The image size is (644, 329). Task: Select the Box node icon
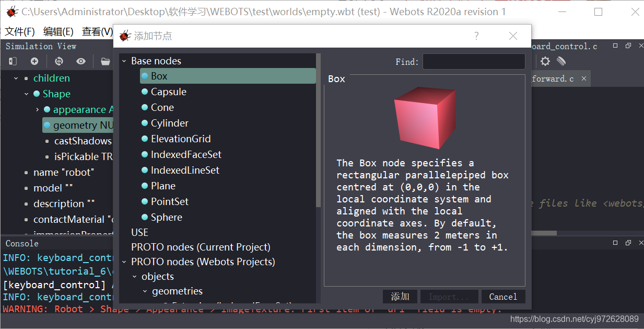(x=145, y=76)
